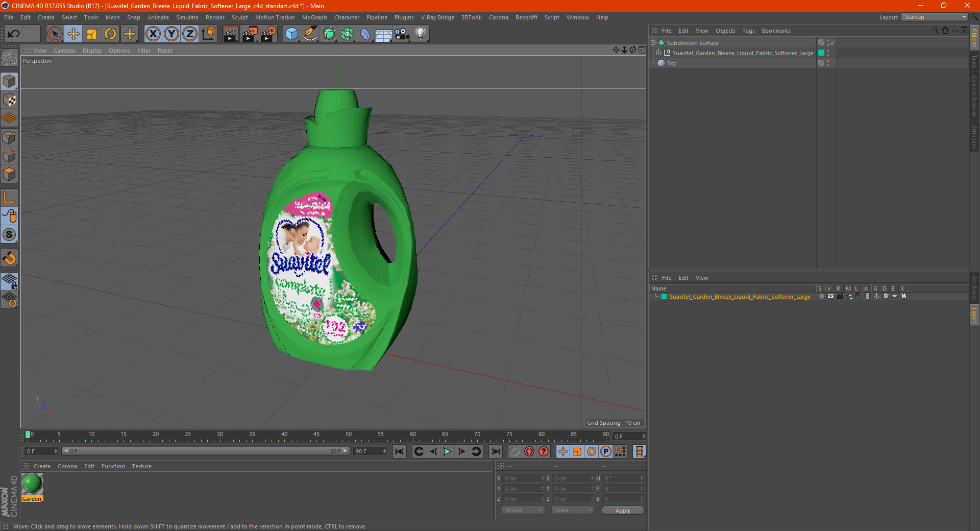Render the active view
Image resolution: width=980 pixels, height=531 pixels.
click(x=231, y=34)
